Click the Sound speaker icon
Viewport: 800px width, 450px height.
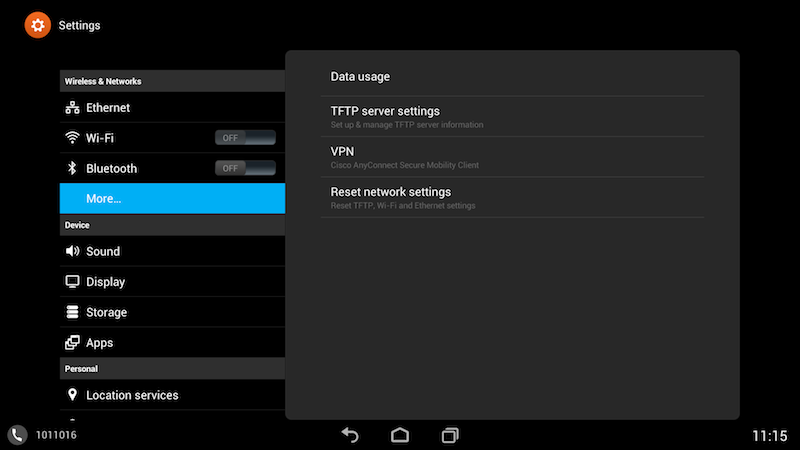72,252
